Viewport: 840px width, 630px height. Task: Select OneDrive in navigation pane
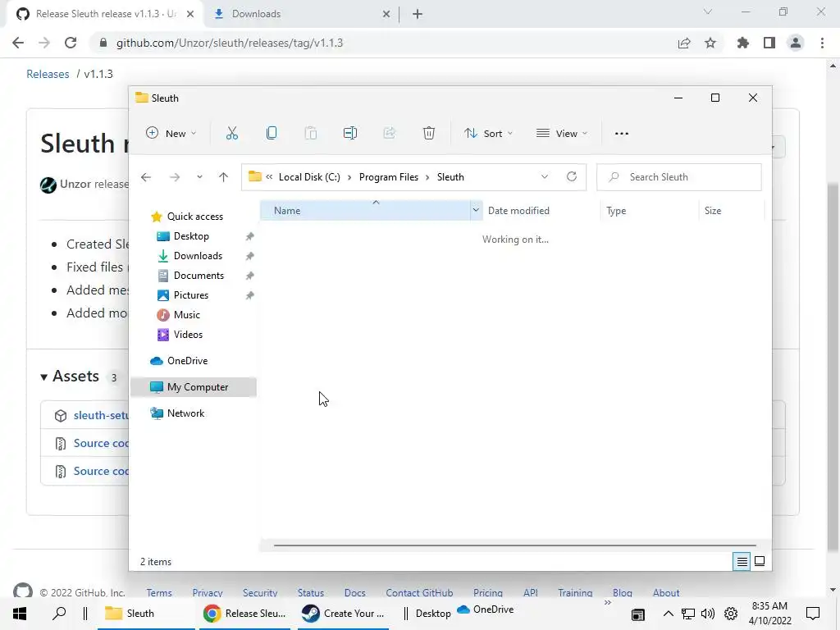click(x=187, y=361)
